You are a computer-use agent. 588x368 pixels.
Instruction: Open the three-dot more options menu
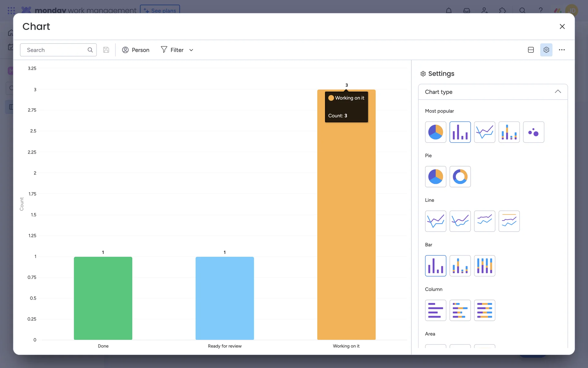coord(562,50)
